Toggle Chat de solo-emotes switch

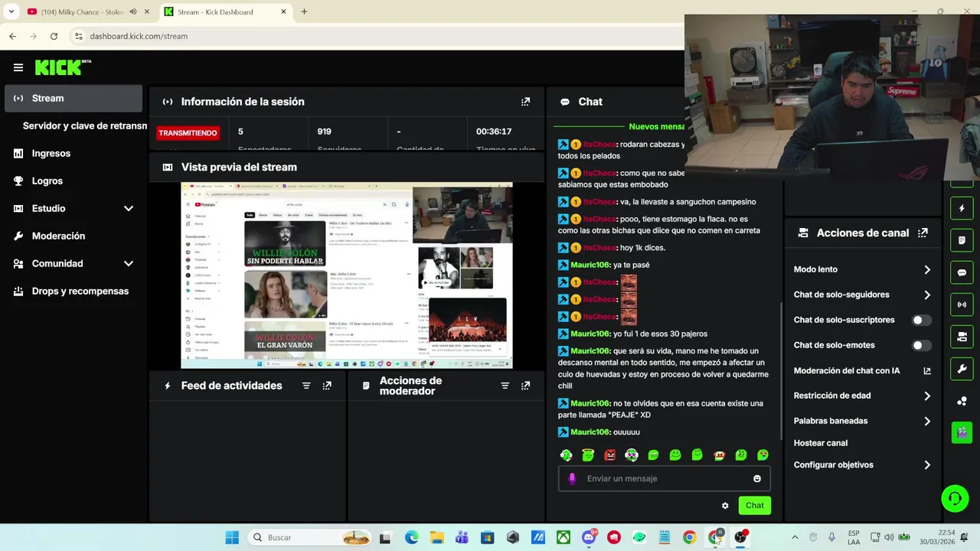pyautogui.click(x=922, y=345)
